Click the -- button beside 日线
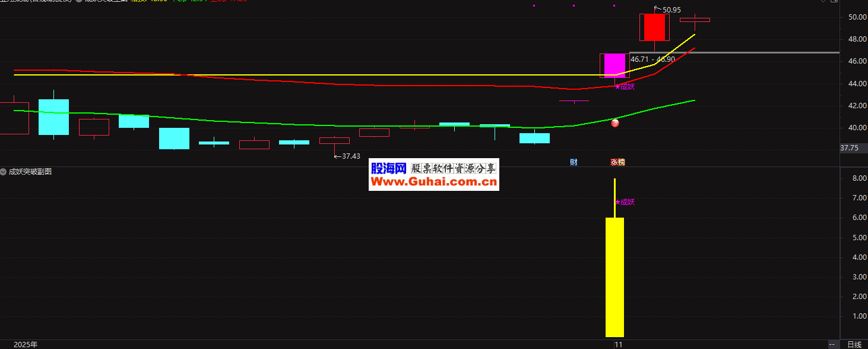 (x=831, y=344)
